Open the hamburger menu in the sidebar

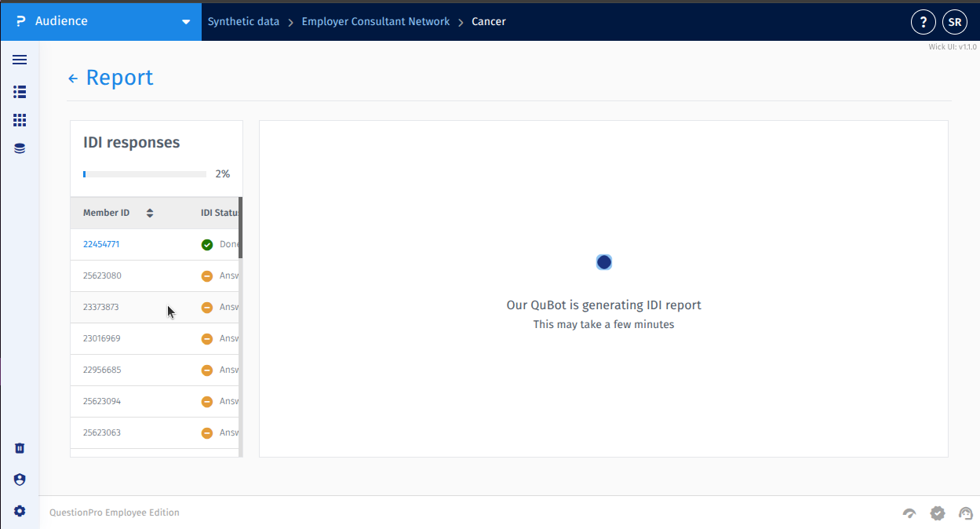[x=19, y=60]
